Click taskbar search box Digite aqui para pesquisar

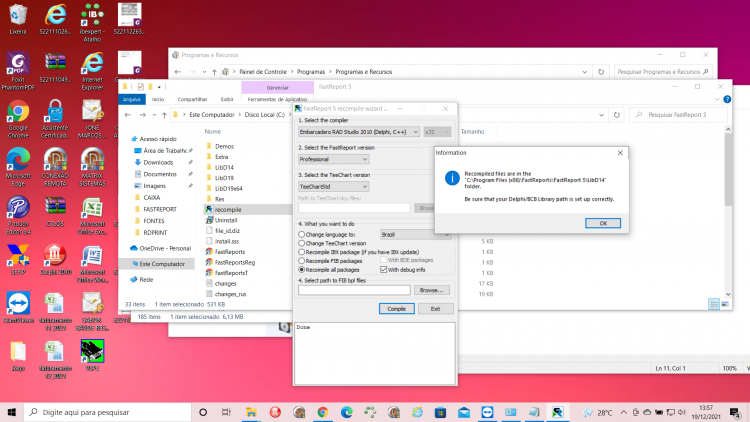107,412
